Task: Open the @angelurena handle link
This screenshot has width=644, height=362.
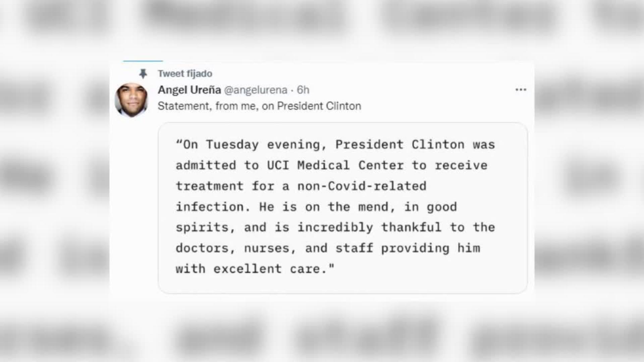Action: tap(256, 90)
